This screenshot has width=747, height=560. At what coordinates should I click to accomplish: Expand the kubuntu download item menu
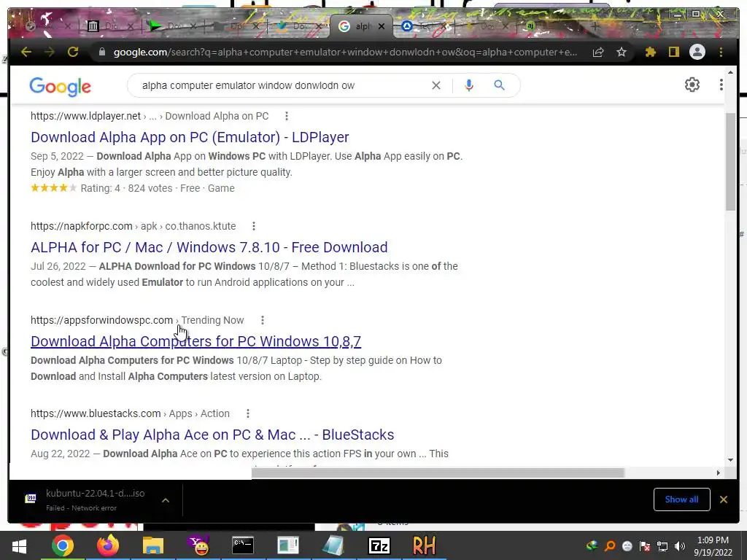[x=166, y=500]
